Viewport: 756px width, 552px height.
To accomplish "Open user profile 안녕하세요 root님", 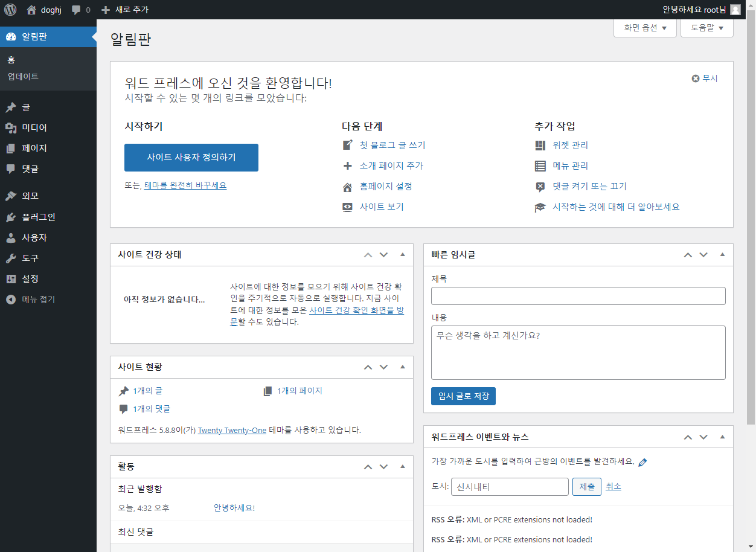I will coord(694,10).
